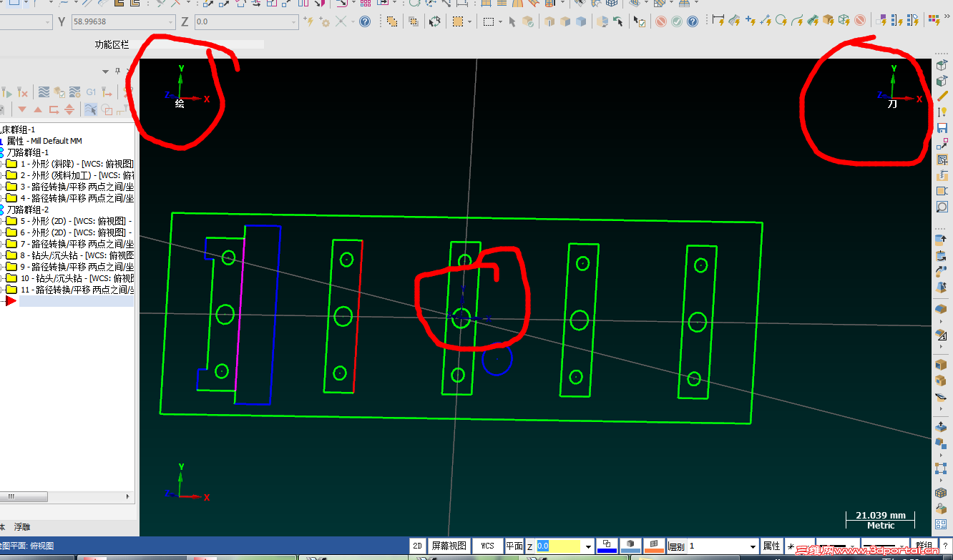The image size is (953, 560).
Task: Click the 平面 status bar button
Action: [x=514, y=546]
